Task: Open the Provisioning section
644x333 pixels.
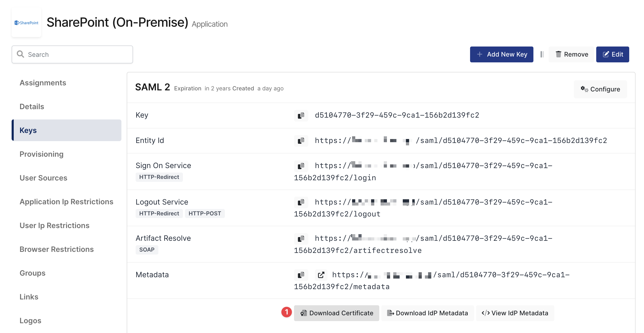Action: pyautogui.click(x=41, y=154)
